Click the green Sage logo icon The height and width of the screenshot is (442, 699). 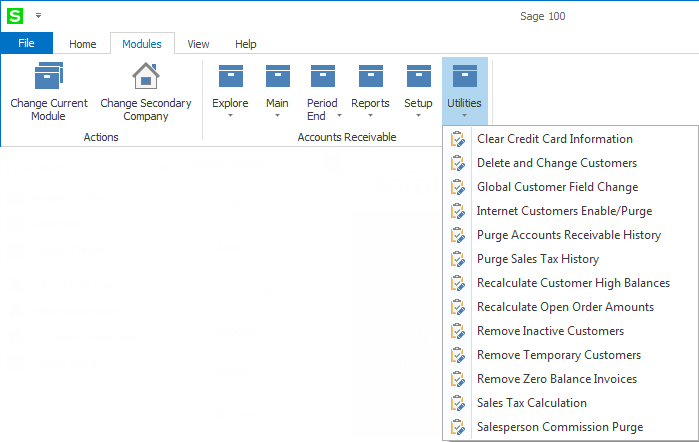15,16
